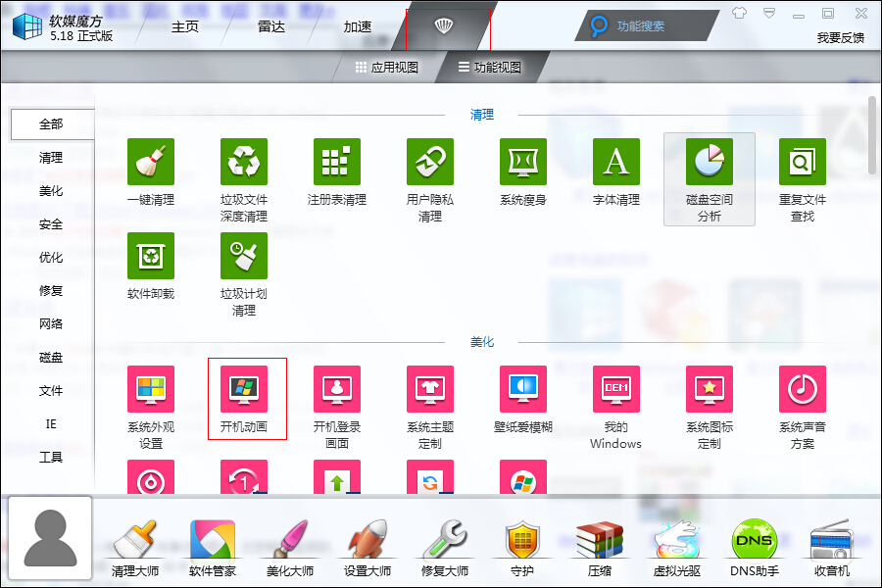Open the DNS助手 helper in the dock

(754, 544)
